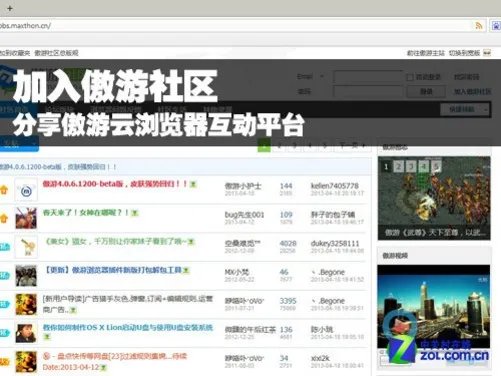Click new-window icon after 【更新】 thread title
The width and height of the screenshot is (501, 376).
[186, 270]
